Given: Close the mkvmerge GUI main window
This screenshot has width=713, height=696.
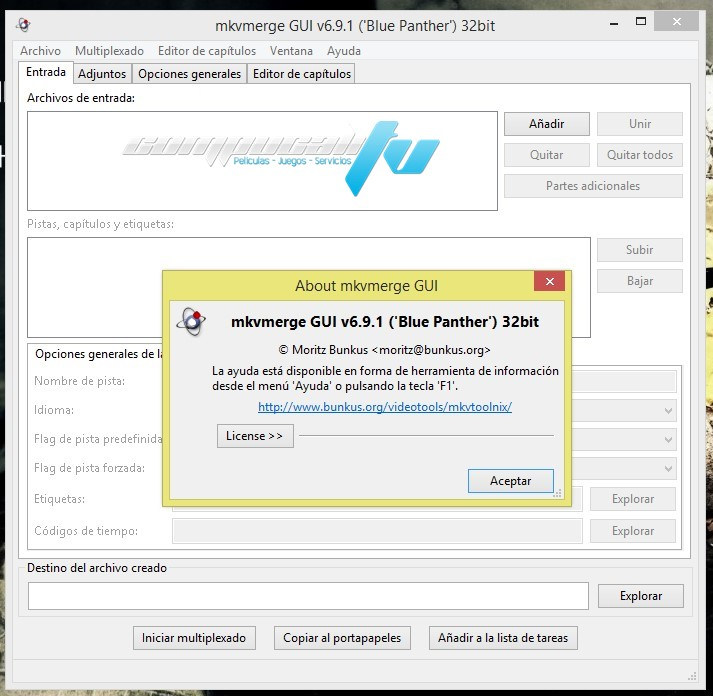Looking at the screenshot, I should click(x=677, y=21).
